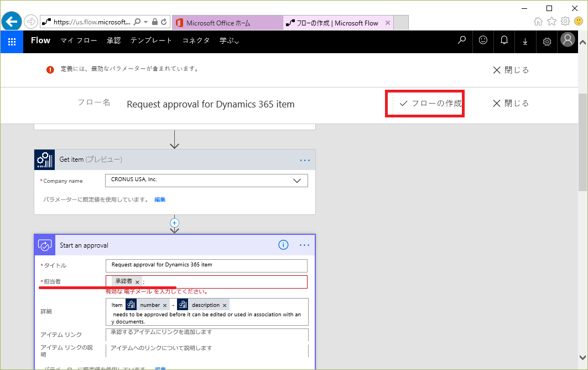Click the Start an approval step icon
Image resolution: width=588 pixels, height=370 pixels.
point(45,245)
